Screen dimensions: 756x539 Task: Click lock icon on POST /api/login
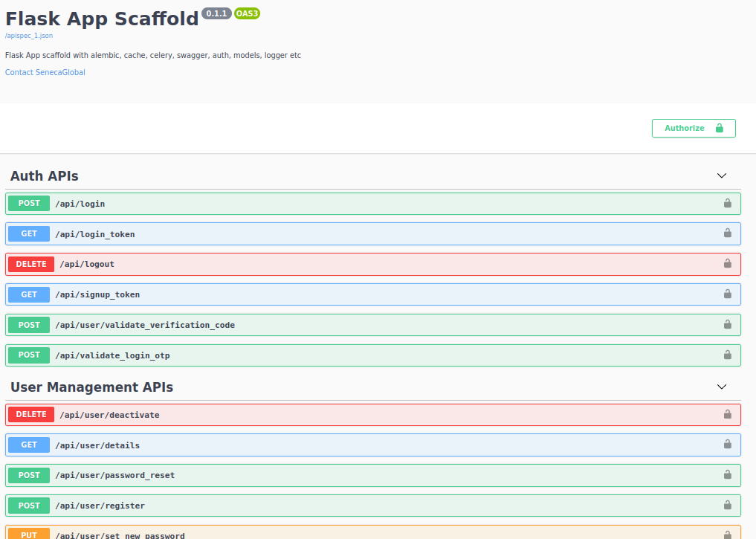tap(727, 204)
